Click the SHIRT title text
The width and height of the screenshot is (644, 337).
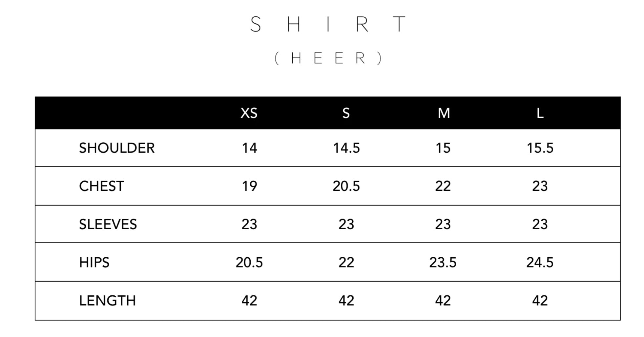click(x=328, y=24)
